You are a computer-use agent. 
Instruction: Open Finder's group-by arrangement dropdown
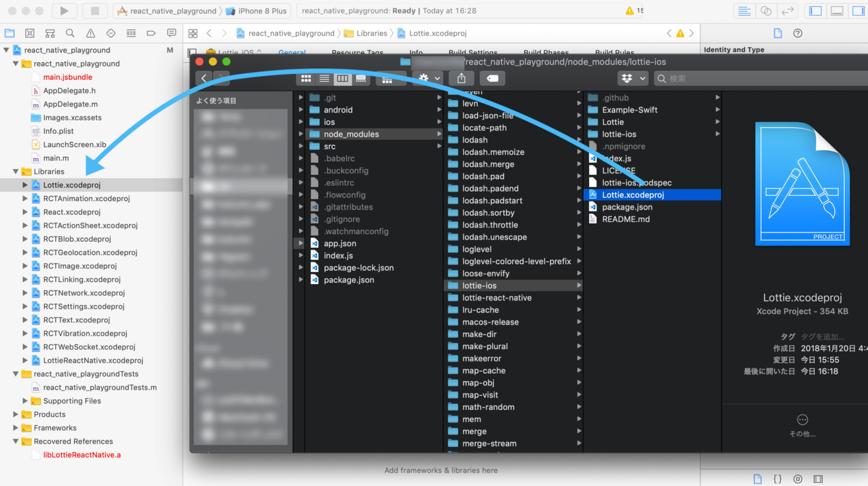click(x=391, y=78)
